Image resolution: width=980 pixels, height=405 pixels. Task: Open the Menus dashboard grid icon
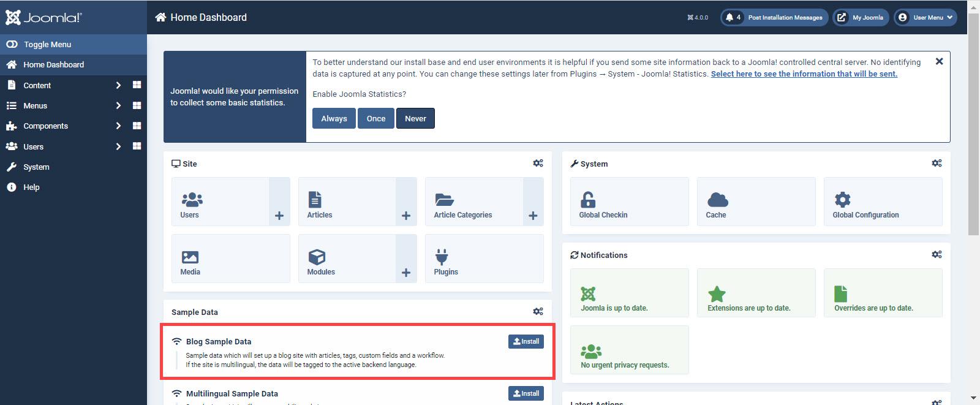click(137, 105)
